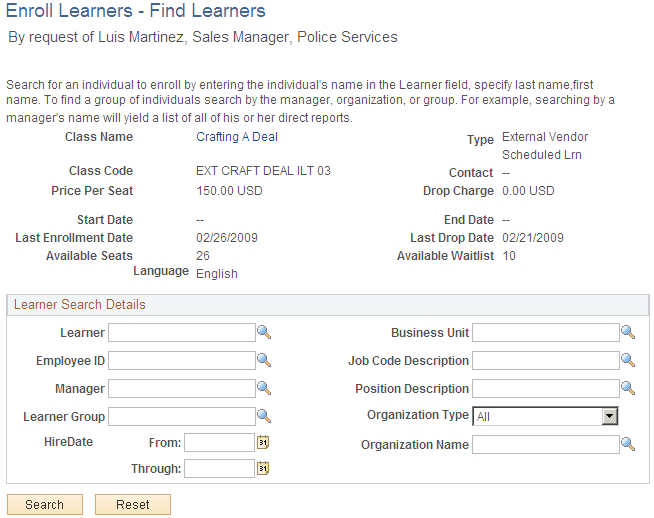The width and height of the screenshot is (654, 518).
Task: Focus the HireDate Through date field
Action: 219,469
